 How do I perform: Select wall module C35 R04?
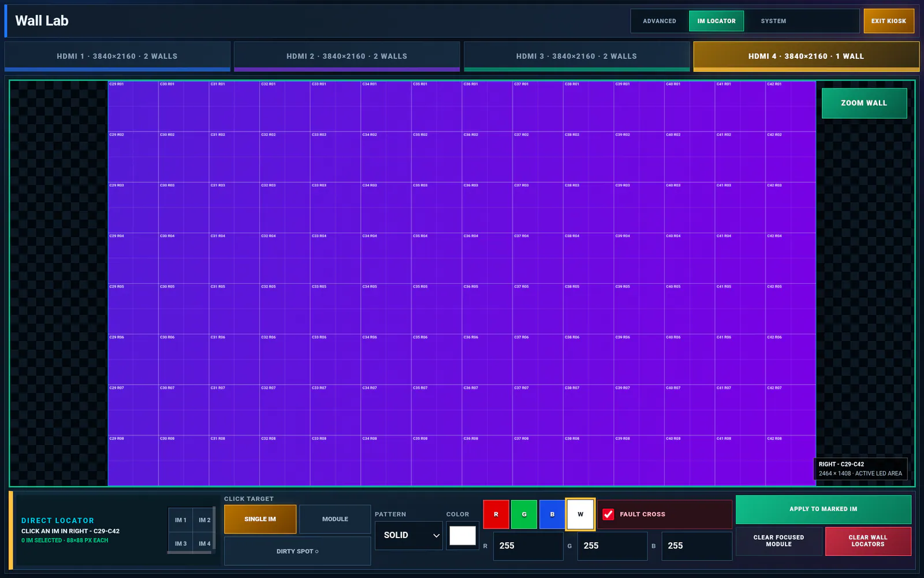pyautogui.click(x=437, y=258)
